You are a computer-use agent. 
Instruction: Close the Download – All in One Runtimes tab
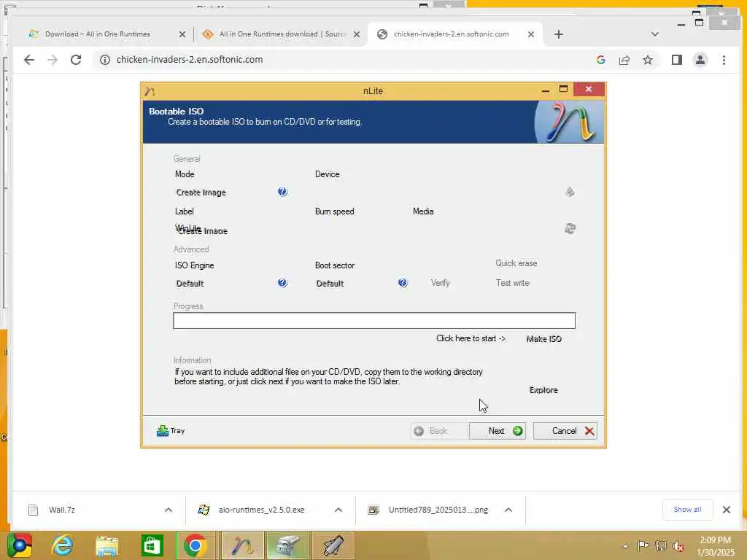pos(182,34)
